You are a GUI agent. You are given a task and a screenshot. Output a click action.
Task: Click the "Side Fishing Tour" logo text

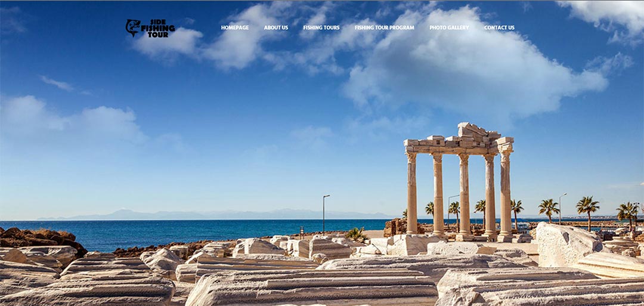[x=158, y=28]
